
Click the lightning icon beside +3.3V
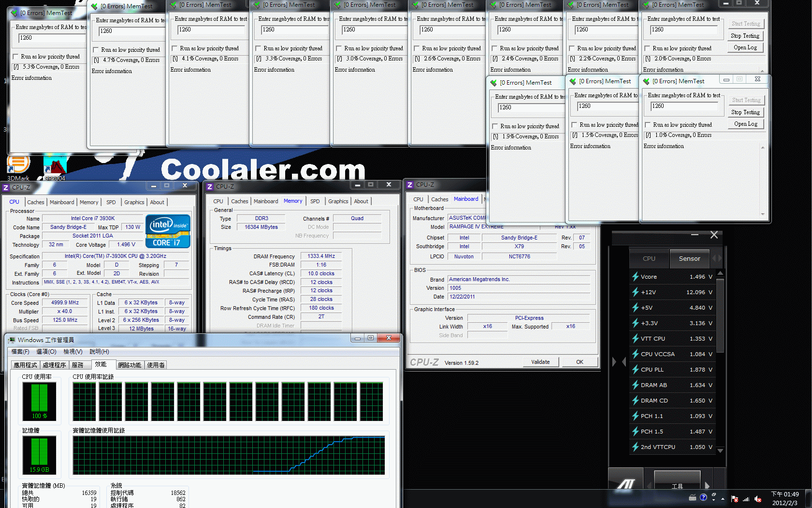[x=636, y=323]
